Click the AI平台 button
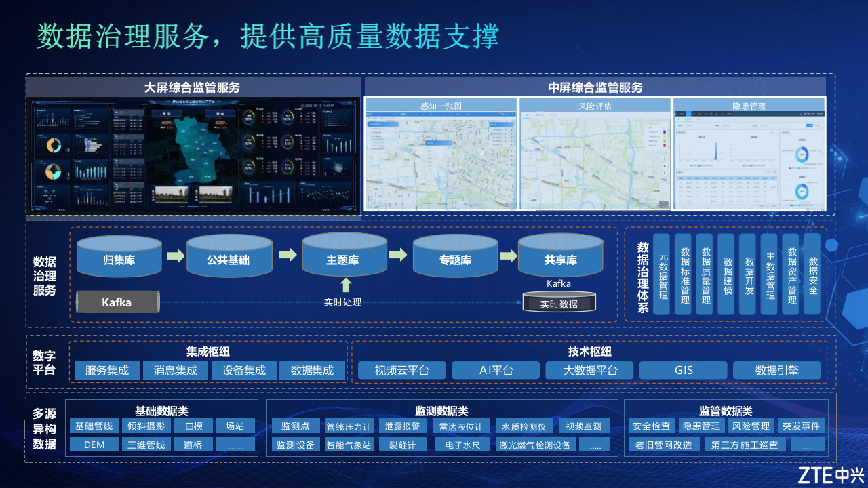This screenshot has height=488, width=868. click(496, 370)
